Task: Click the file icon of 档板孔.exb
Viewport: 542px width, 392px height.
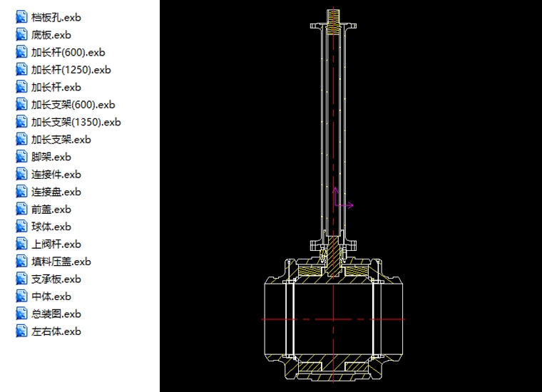Action: pos(21,17)
